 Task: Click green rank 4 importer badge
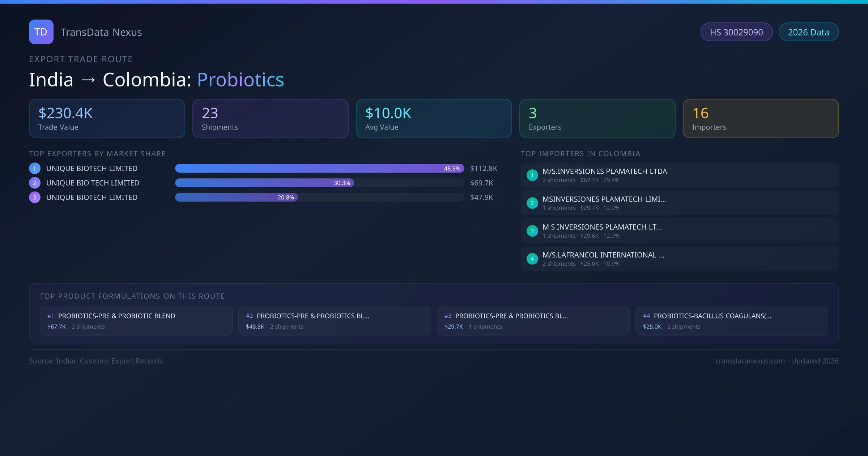coord(532,259)
